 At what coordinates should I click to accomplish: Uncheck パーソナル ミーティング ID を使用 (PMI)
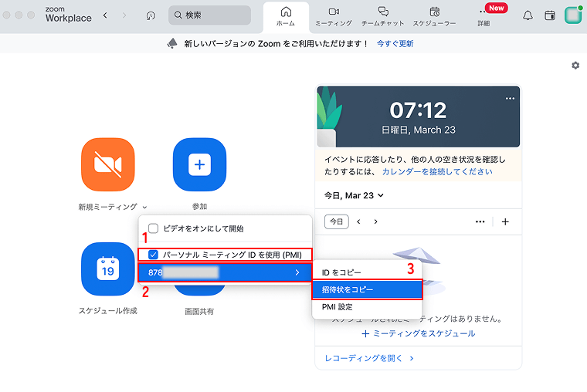point(153,255)
